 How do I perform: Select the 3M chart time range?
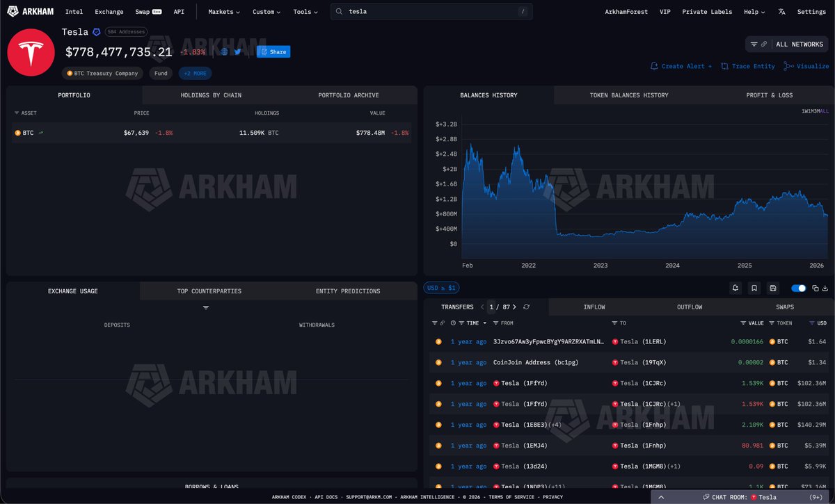pyautogui.click(x=817, y=111)
